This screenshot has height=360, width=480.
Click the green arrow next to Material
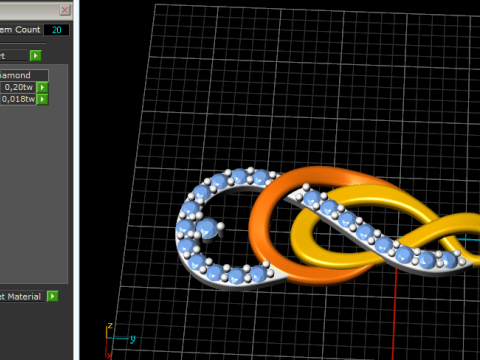click(x=53, y=296)
